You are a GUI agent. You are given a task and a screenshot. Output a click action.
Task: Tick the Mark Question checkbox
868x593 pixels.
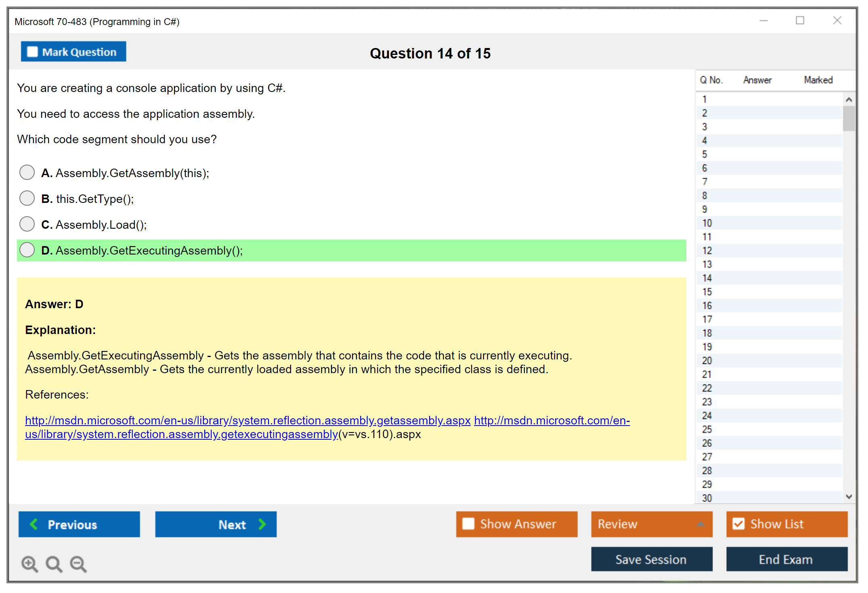point(32,52)
